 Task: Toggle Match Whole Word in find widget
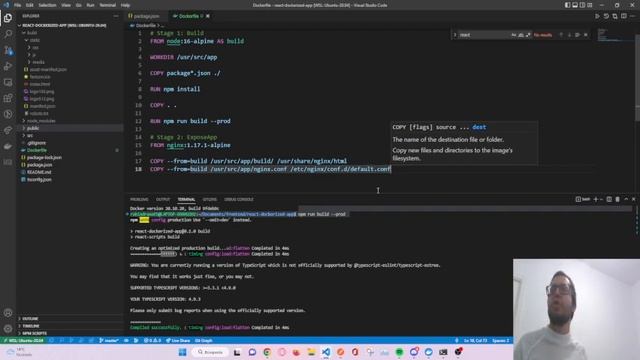(521, 35)
